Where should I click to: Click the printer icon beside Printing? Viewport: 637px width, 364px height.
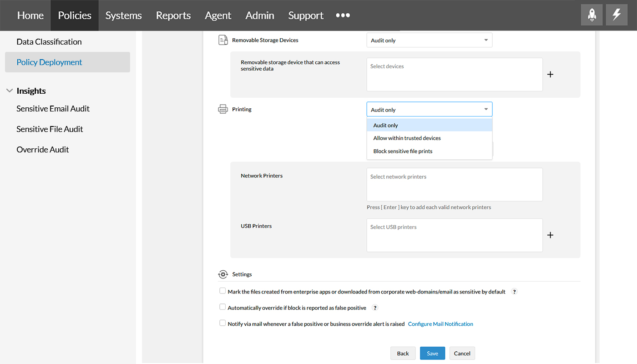tap(222, 109)
